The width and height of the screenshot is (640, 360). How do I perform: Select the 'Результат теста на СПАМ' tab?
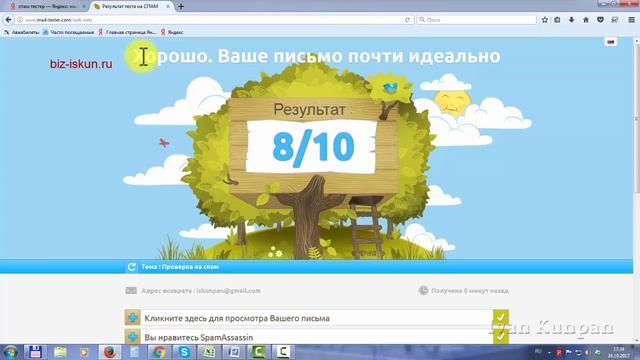(130, 7)
